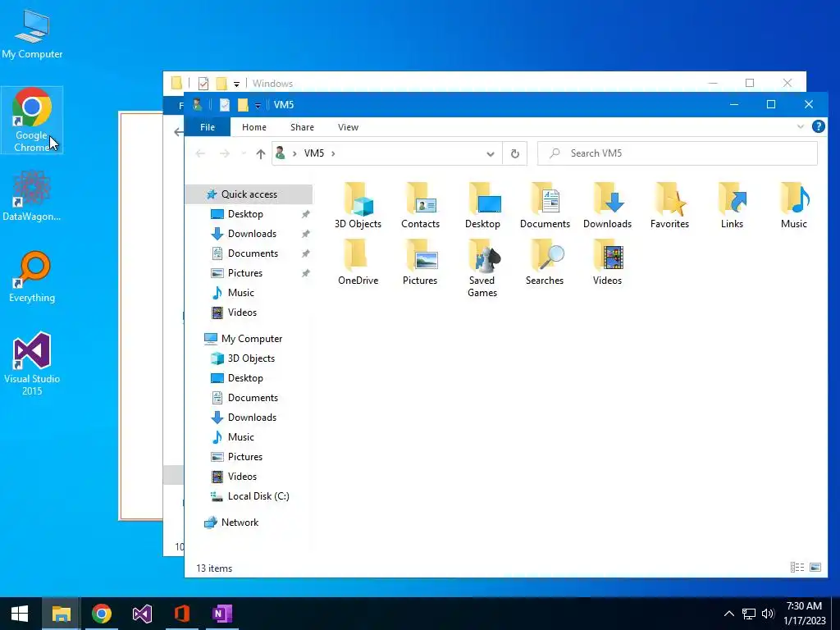Open the Customize Quick Access Toolbar dropdown
This screenshot has width=840, height=630.
[258, 106]
